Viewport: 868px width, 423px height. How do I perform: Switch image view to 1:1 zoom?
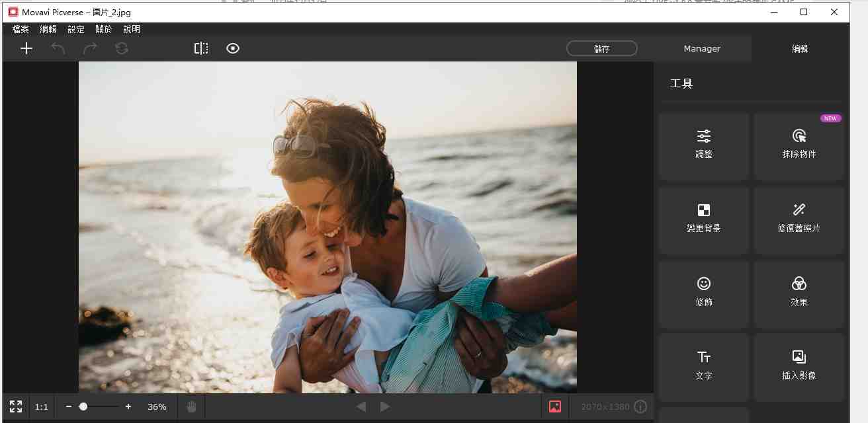41,406
